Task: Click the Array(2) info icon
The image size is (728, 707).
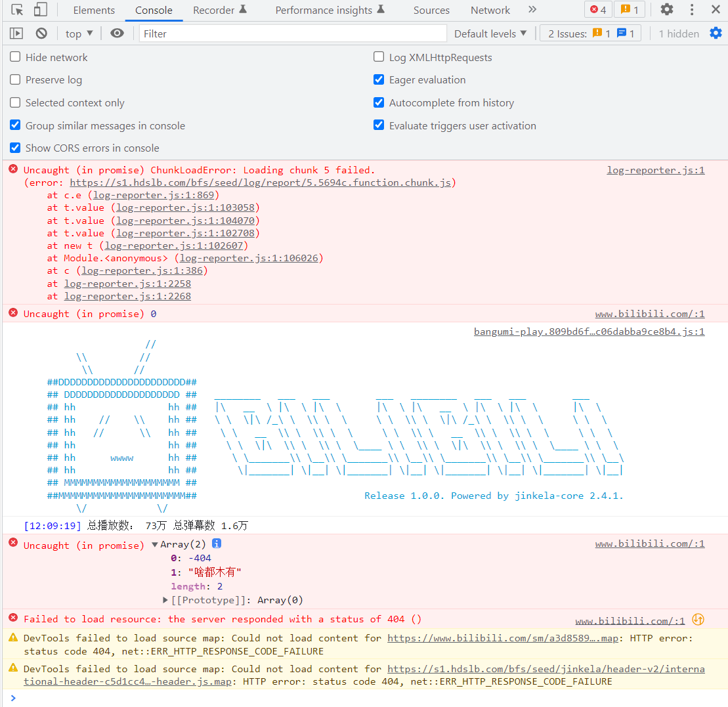Action: pos(217,543)
